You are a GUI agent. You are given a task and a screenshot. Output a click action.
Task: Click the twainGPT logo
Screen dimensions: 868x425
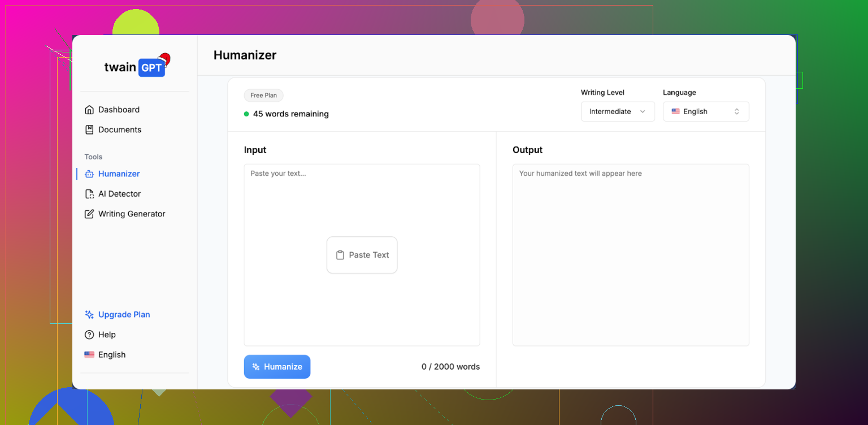coord(136,67)
